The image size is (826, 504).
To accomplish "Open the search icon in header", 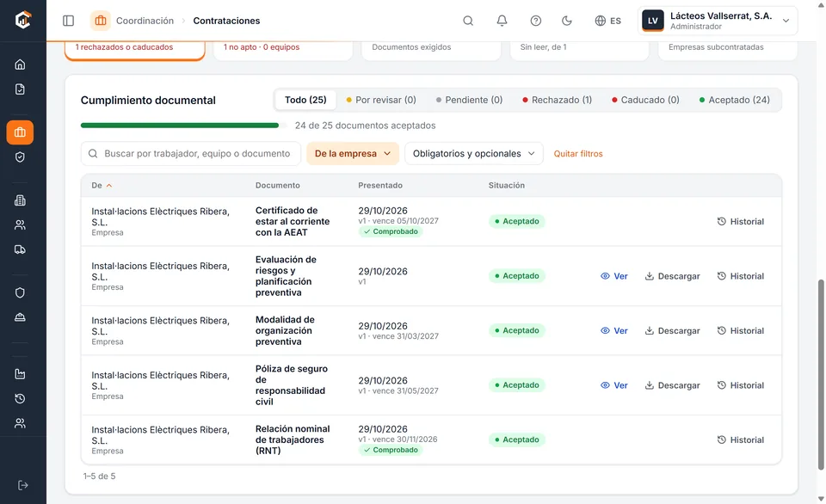I will (x=468, y=21).
